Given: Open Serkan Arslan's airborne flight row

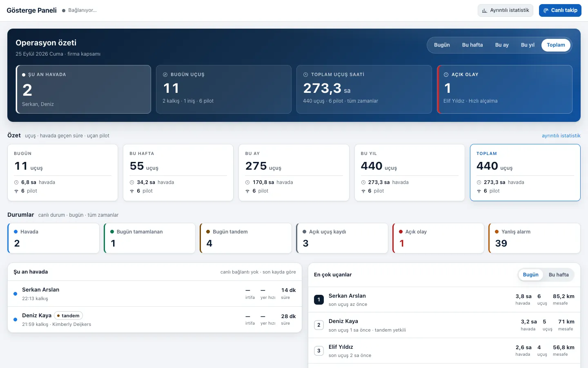Looking at the screenshot, I should pyautogui.click(x=155, y=294).
